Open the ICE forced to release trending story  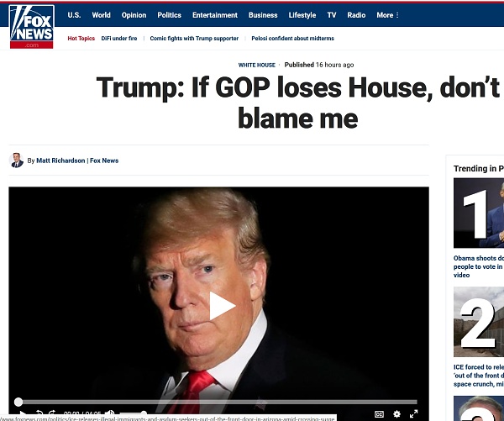click(479, 376)
